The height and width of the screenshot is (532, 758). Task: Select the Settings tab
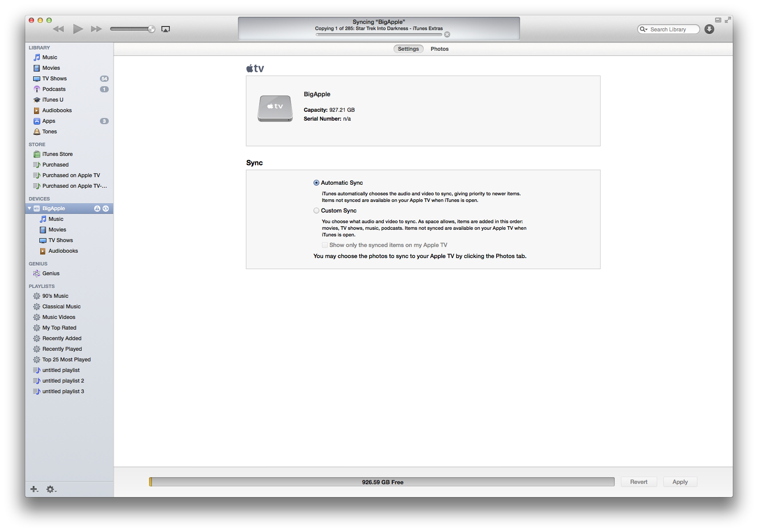[x=408, y=49]
